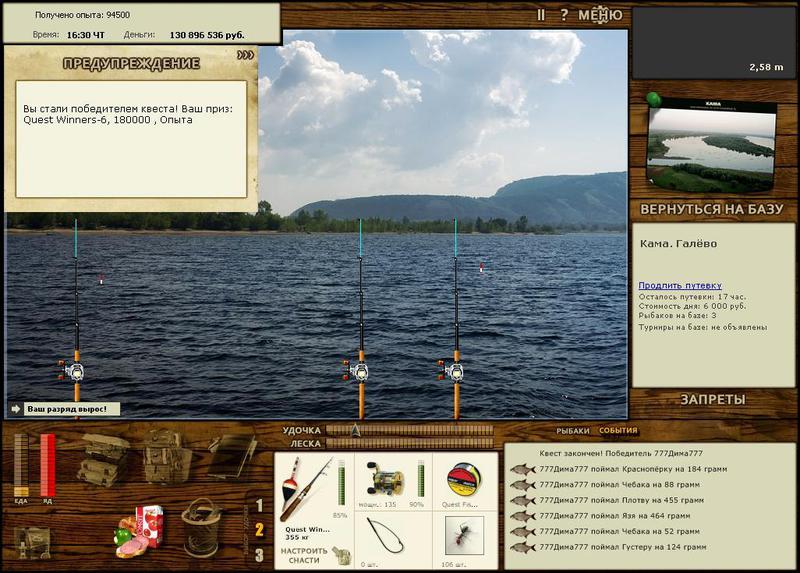Image resolution: width=800 pixels, height=573 pixels.
Task: Click the Продлить путевку link
Action: pyautogui.click(x=680, y=285)
